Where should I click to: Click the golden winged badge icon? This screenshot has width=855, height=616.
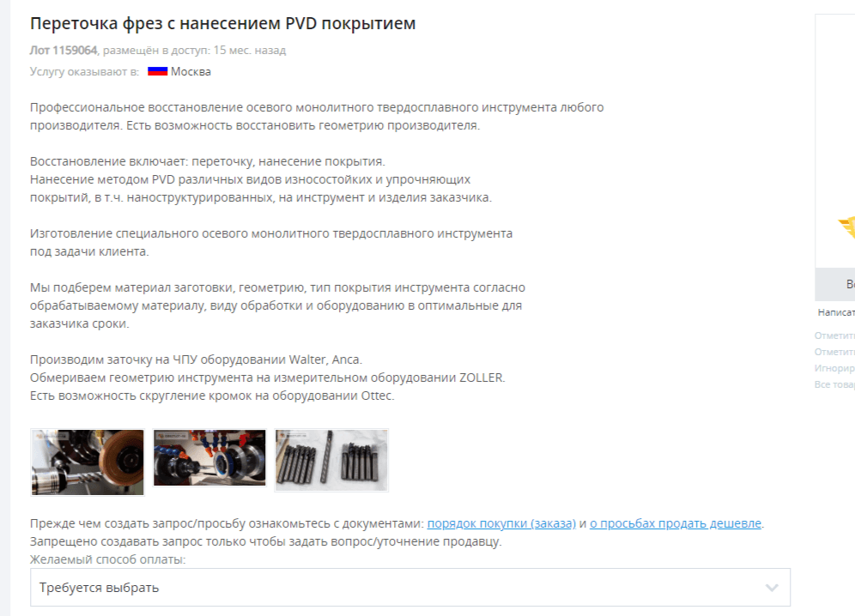(x=846, y=226)
